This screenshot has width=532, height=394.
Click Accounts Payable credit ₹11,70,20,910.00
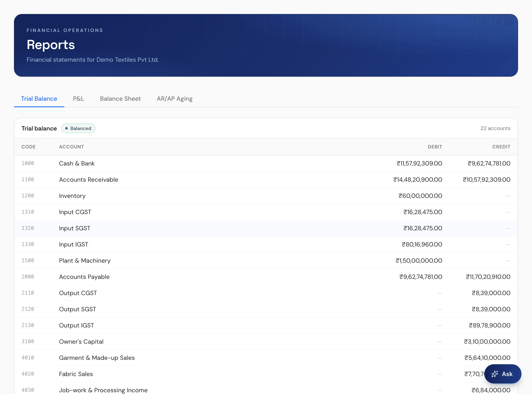[x=488, y=277]
